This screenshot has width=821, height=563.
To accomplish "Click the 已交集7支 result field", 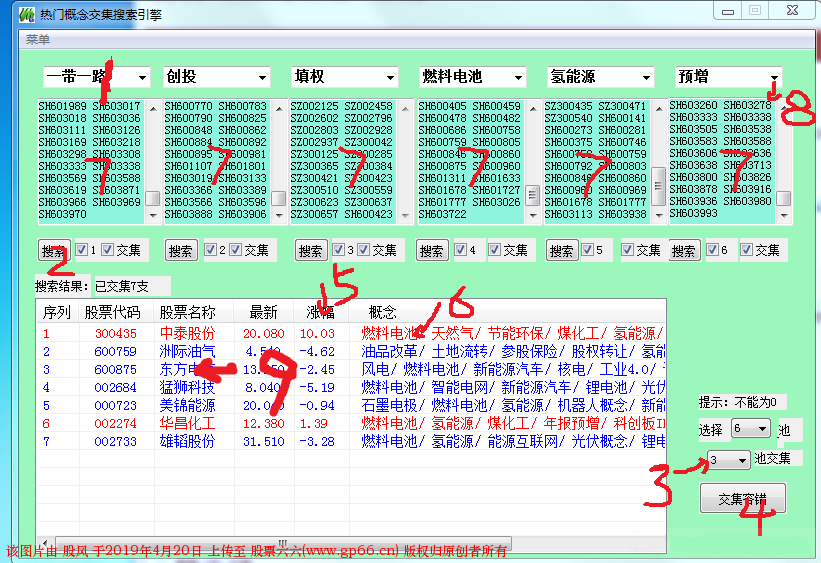I will pos(132,286).
